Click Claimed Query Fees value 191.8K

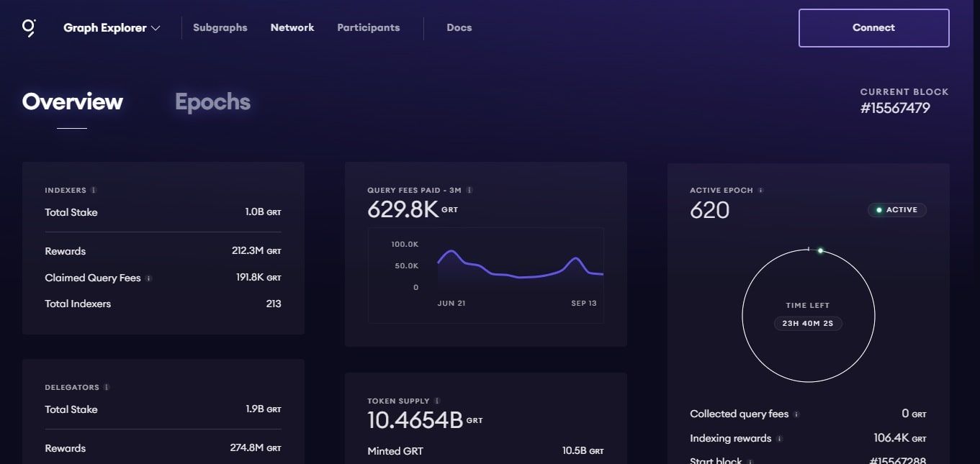[x=259, y=278]
